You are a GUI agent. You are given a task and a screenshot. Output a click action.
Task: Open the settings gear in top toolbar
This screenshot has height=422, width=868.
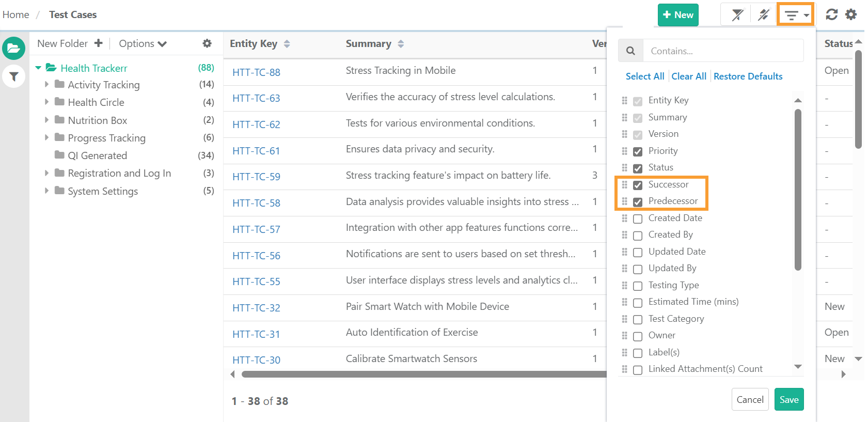(851, 14)
